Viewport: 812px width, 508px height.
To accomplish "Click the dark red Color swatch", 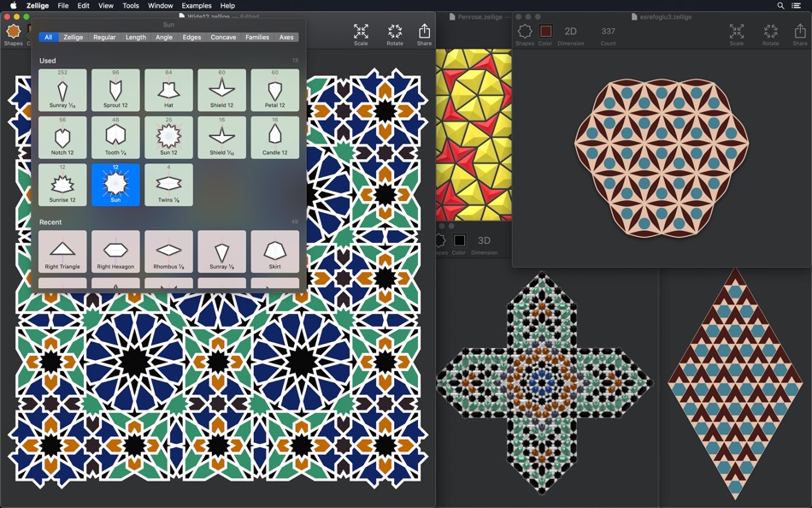I will tap(545, 32).
